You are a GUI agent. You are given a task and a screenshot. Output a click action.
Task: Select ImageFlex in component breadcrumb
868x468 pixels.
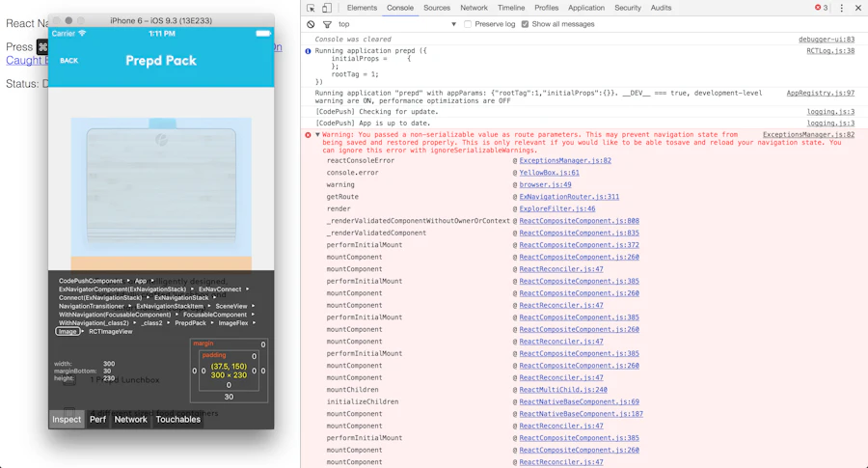pyautogui.click(x=233, y=323)
